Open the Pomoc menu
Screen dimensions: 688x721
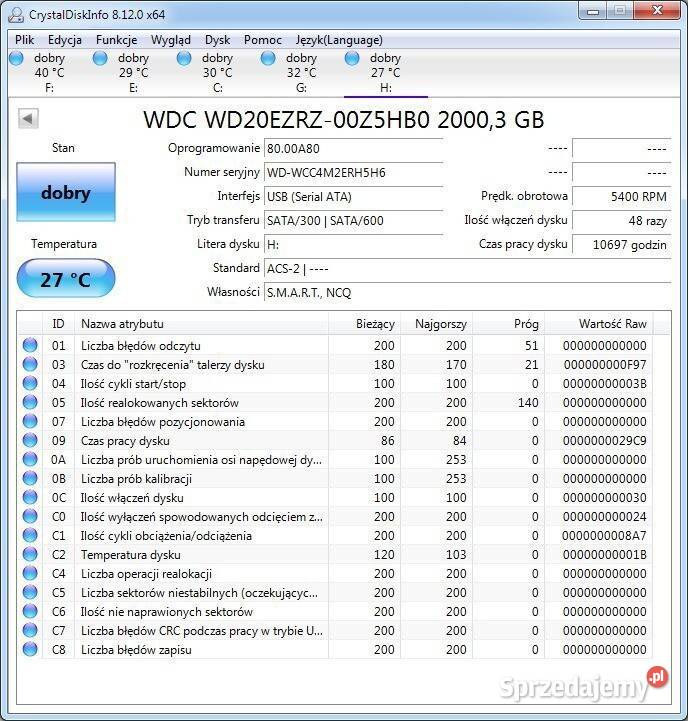(263, 40)
